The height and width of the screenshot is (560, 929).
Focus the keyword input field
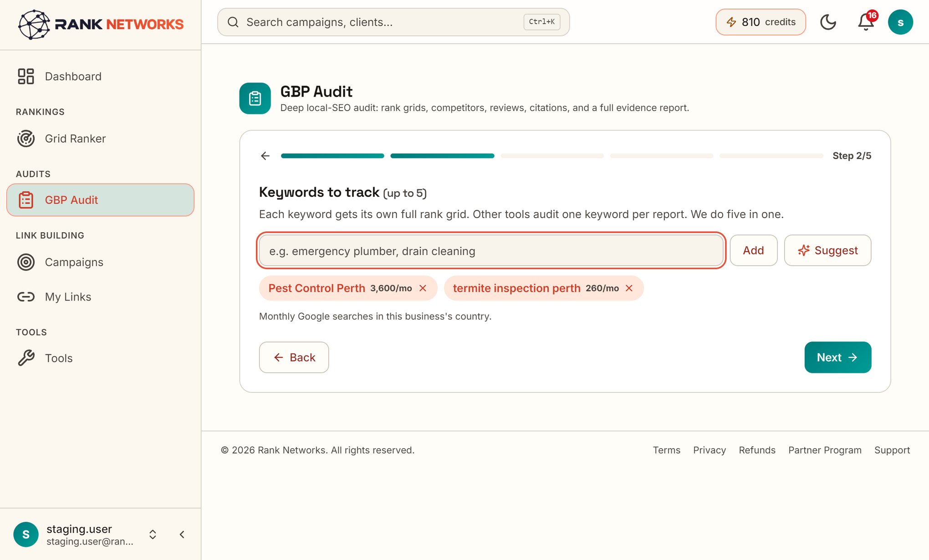[491, 250]
